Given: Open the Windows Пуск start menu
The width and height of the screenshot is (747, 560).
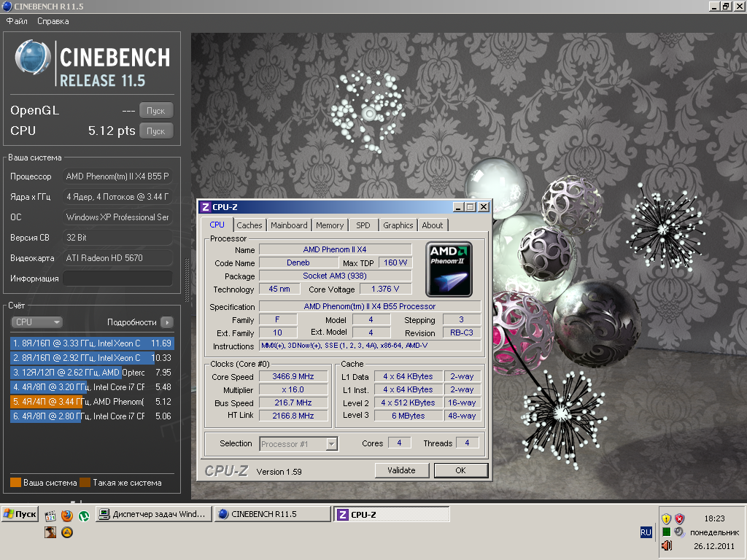Looking at the screenshot, I should (20, 514).
